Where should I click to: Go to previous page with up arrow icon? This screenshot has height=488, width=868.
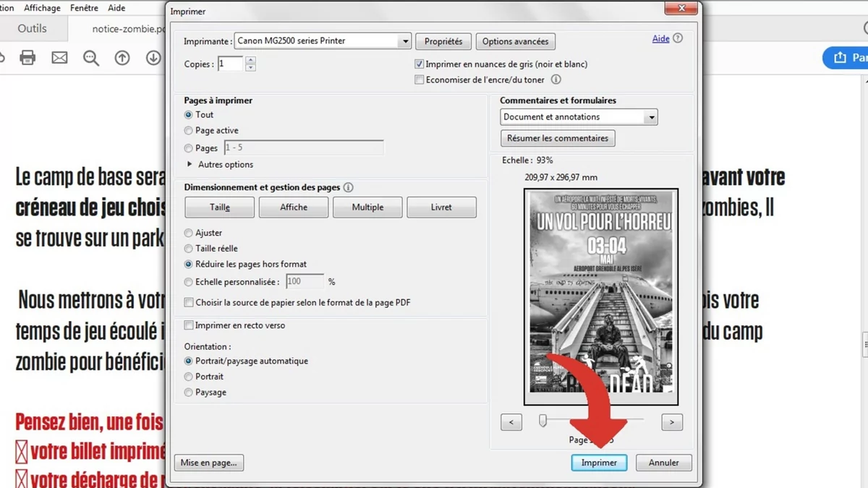click(122, 58)
